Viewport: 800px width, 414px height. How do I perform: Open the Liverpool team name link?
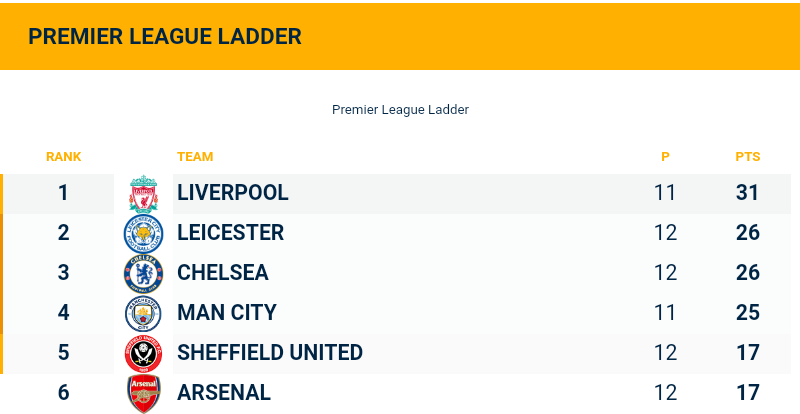tap(232, 193)
